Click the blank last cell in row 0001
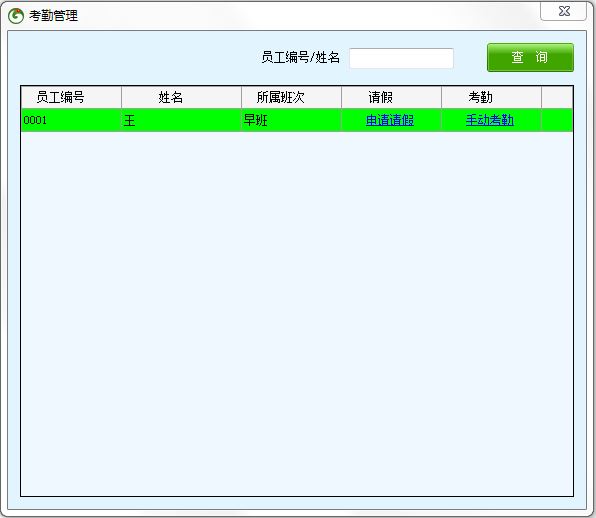This screenshot has width=596, height=518. [x=557, y=120]
